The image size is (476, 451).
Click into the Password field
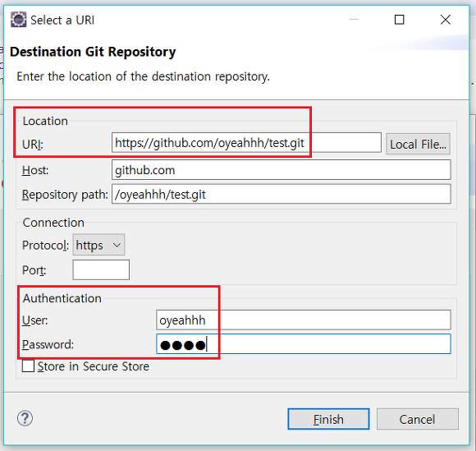(x=304, y=344)
